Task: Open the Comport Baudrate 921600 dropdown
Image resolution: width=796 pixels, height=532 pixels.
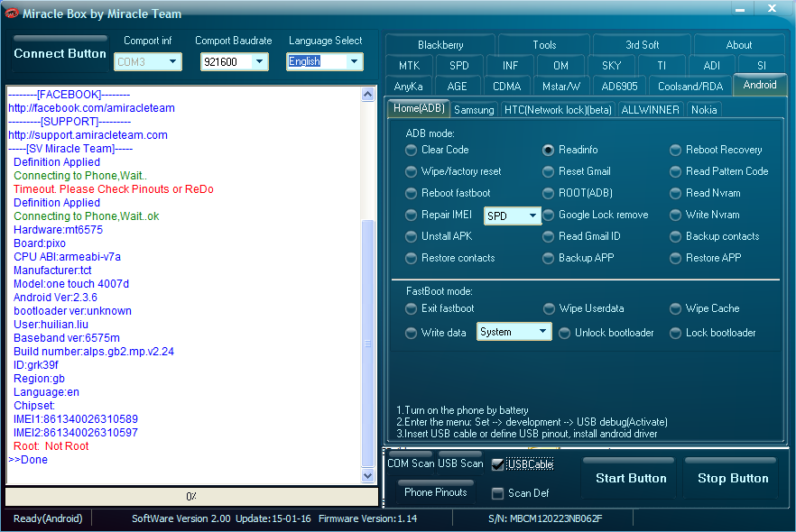Action: coord(234,62)
